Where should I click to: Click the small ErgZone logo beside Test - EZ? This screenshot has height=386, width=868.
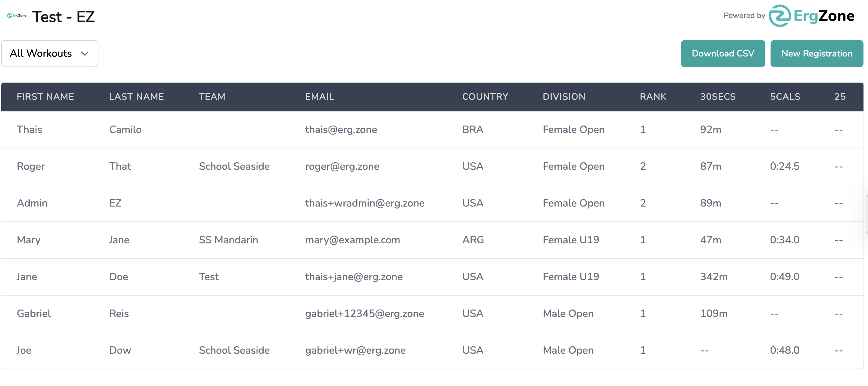point(17,15)
